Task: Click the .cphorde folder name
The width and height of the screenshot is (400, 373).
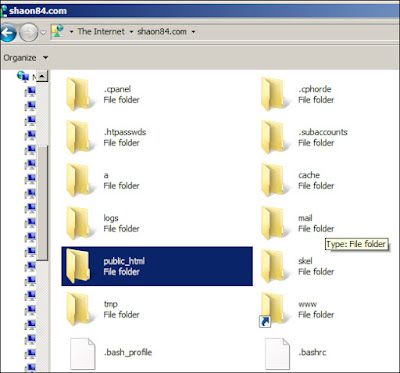Action: coord(315,89)
